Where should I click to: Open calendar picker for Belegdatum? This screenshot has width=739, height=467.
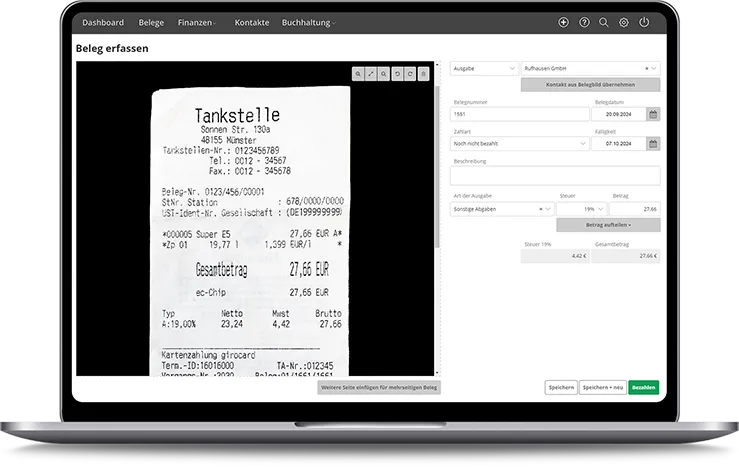[x=653, y=114]
